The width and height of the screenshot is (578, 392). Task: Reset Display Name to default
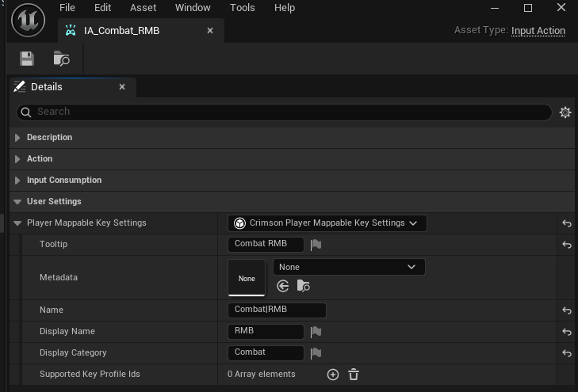click(567, 332)
